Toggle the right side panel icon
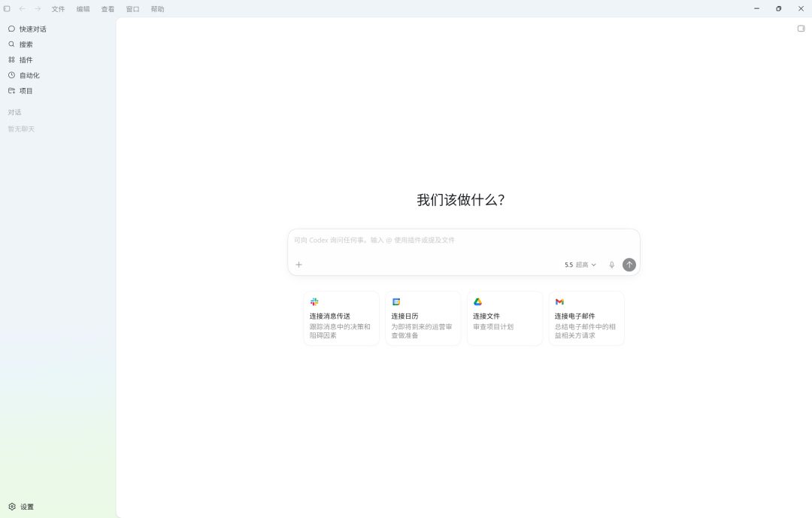 pyautogui.click(x=801, y=29)
